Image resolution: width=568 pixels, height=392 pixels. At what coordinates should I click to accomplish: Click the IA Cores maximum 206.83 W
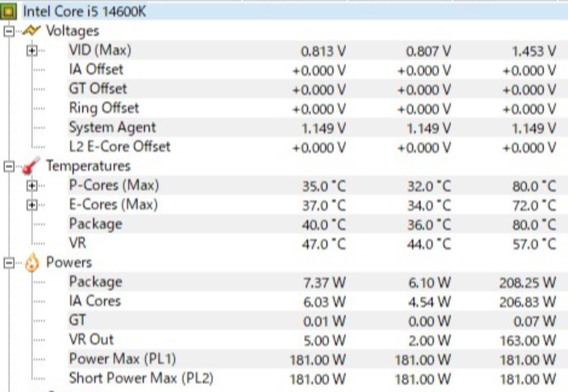pyautogui.click(x=528, y=302)
